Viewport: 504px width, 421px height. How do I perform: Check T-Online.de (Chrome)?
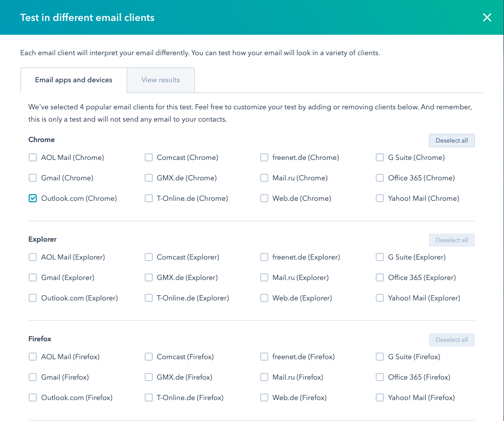coord(149,198)
